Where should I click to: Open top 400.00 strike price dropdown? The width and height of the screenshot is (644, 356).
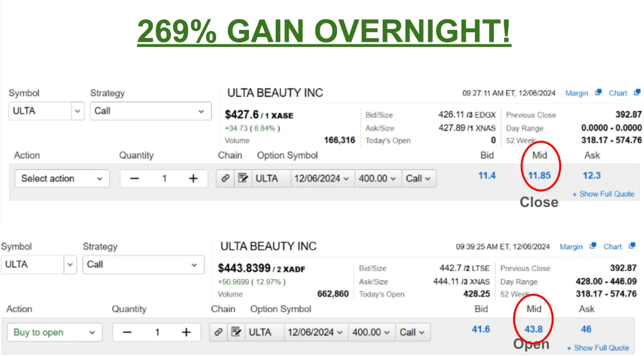pos(378,179)
